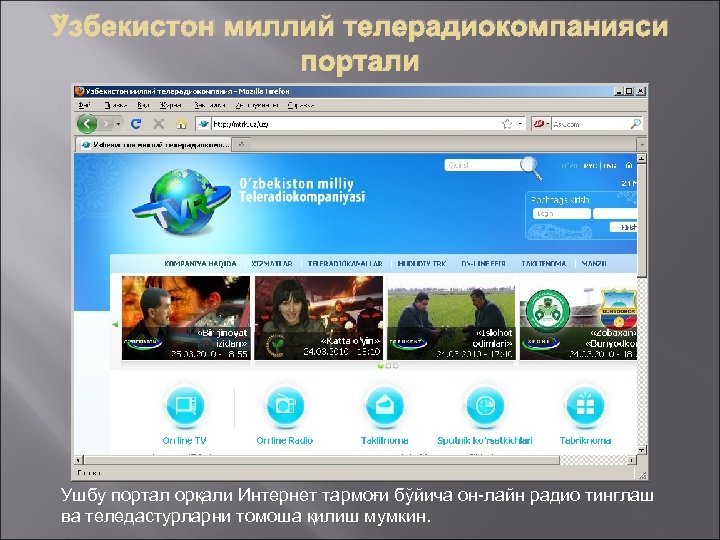Screen dimensions: 720x540
Task: Click the site favicon in address bar
Action: point(204,124)
